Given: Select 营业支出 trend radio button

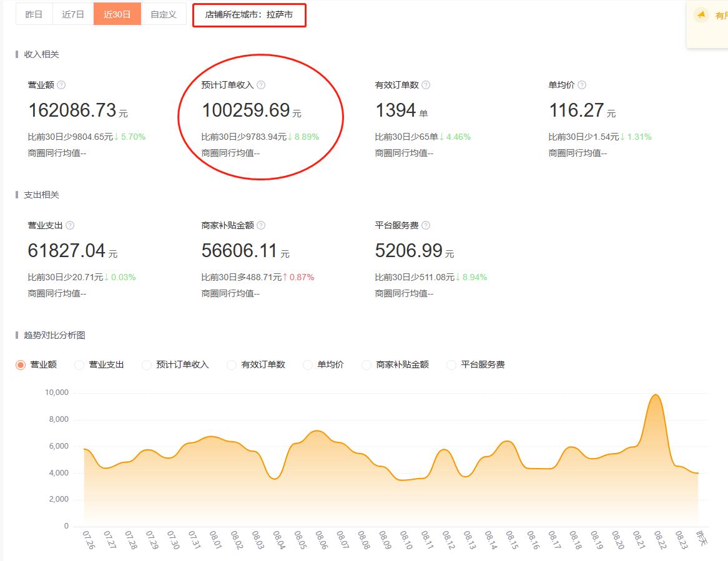Looking at the screenshot, I should (79, 365).
